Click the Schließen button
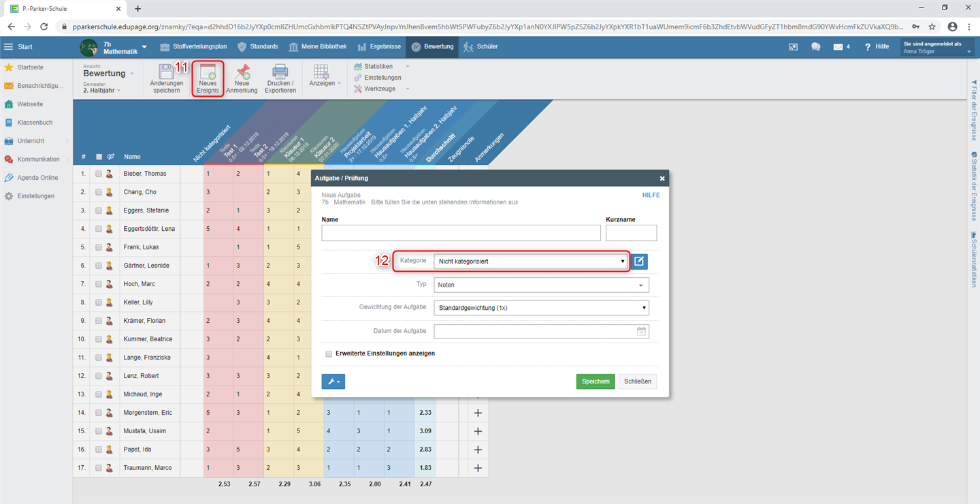Viewport: 980px width, 504px height. pyautogui.click(x=638, y=381)
